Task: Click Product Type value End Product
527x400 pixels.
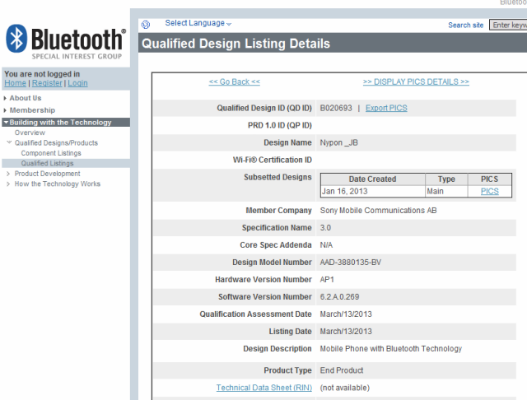Action: 341,370
